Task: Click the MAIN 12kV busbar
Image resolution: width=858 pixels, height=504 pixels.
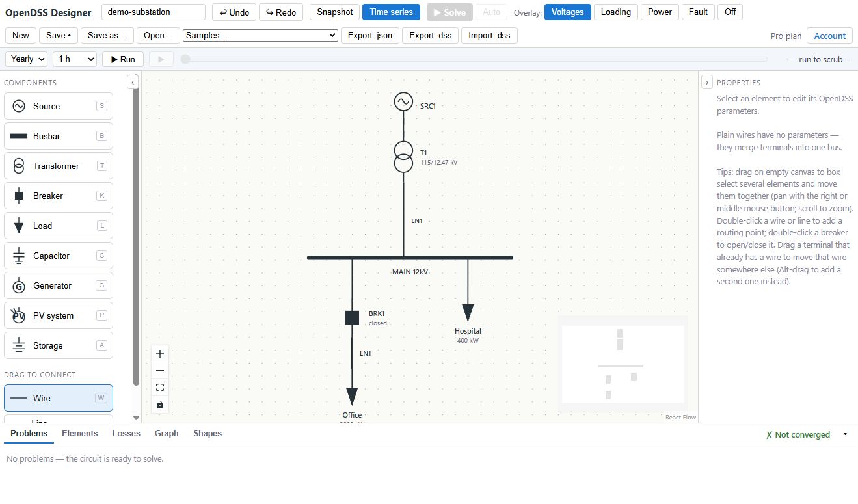Action: tap(410, 258)
